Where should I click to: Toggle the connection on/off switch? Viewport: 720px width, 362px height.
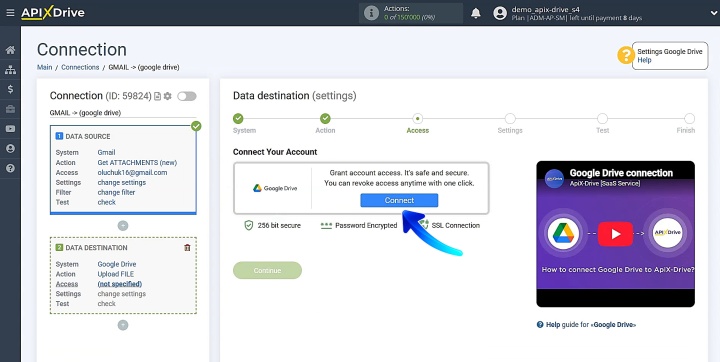coord(187,96)
